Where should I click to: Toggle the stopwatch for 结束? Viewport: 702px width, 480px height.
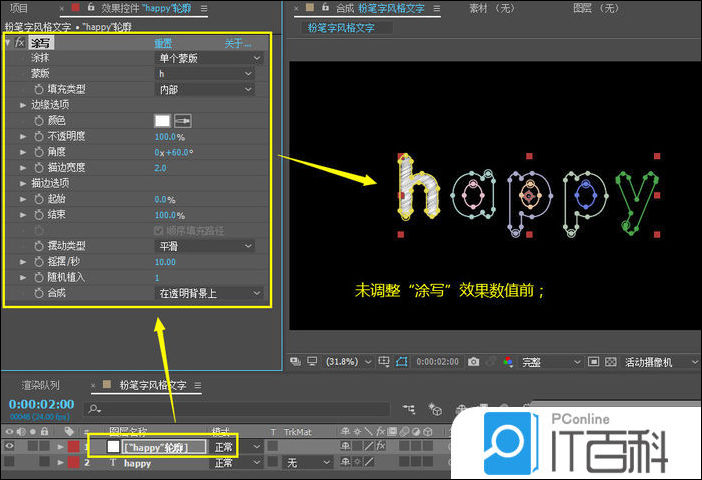pyautogui.click(x=39, y=215)
